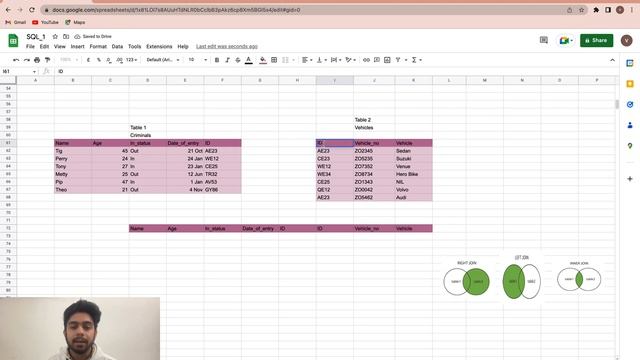Open the Google account avatar
The image size is (640, 360).
click(x=627, y=40)
